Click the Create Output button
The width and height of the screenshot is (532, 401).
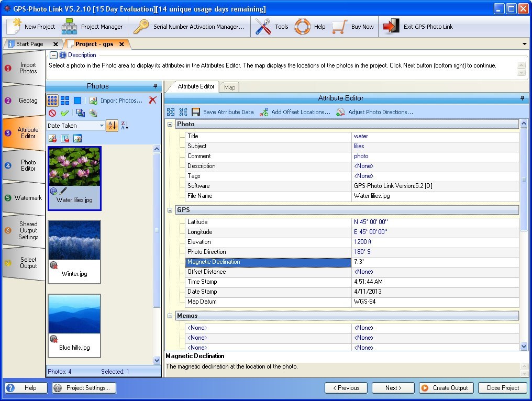(446, 388)
